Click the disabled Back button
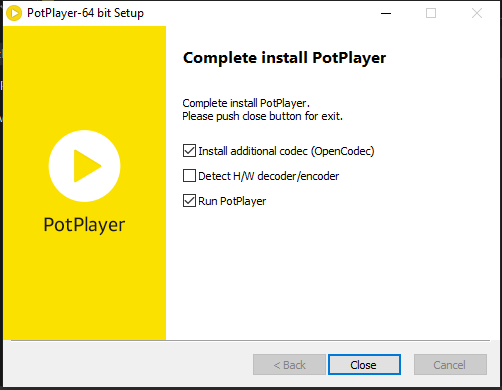 click(289, 365)
